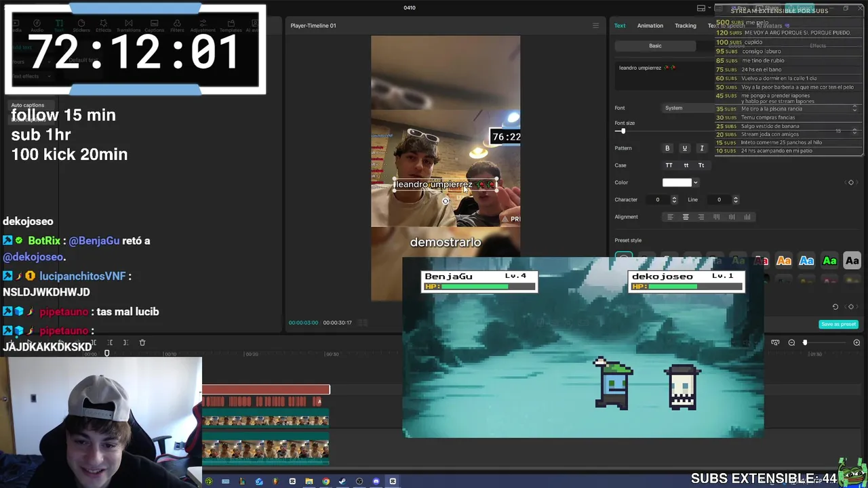Switch to the Animation tab
The height and width of the screenshot is (488, 868).
(x=650, y=26)
